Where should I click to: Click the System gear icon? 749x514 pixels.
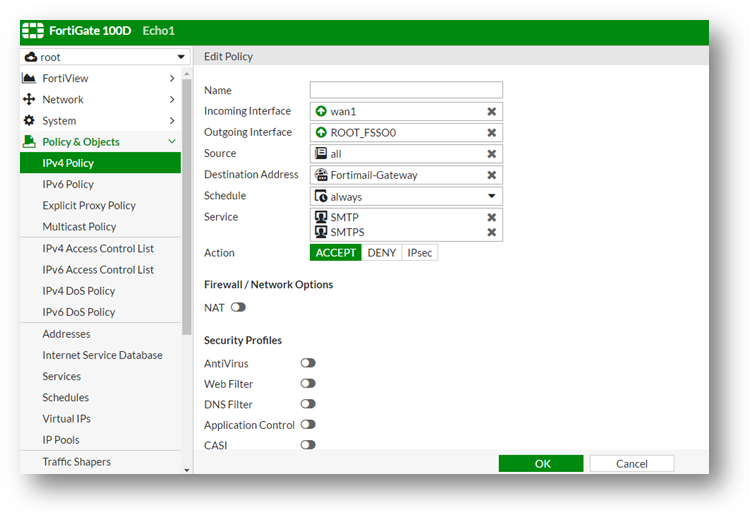coord(29,120)
